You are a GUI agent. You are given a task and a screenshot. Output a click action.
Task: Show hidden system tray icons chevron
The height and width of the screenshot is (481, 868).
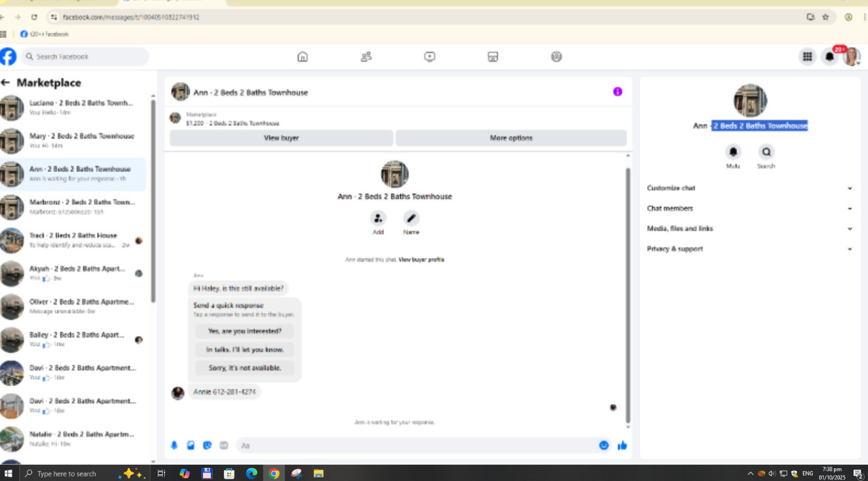click(751, 473)
